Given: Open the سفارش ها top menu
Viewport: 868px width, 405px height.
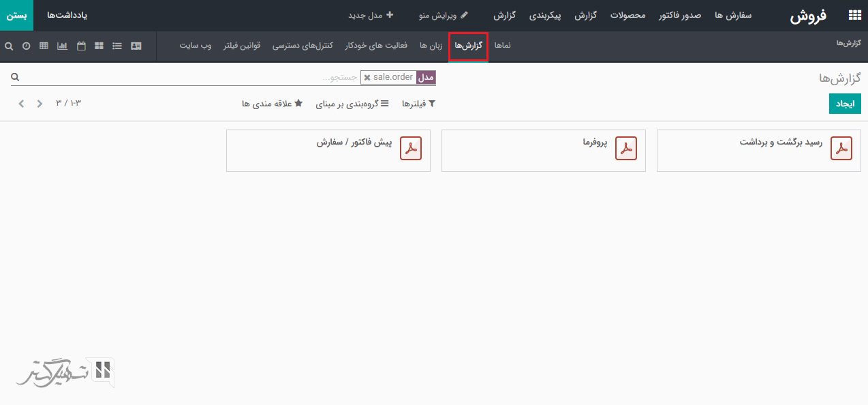Looking at the screenshot, I should (x=733, y=15).
